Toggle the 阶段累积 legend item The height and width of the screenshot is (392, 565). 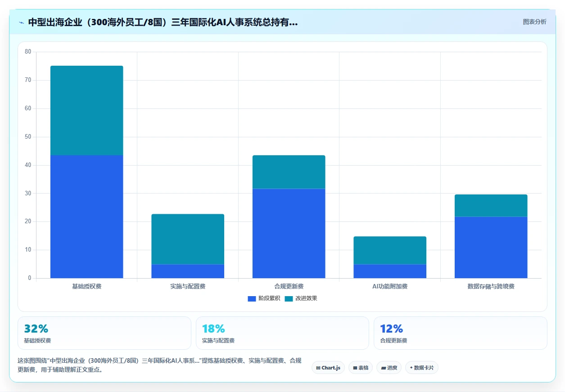(x=264, y=298)
